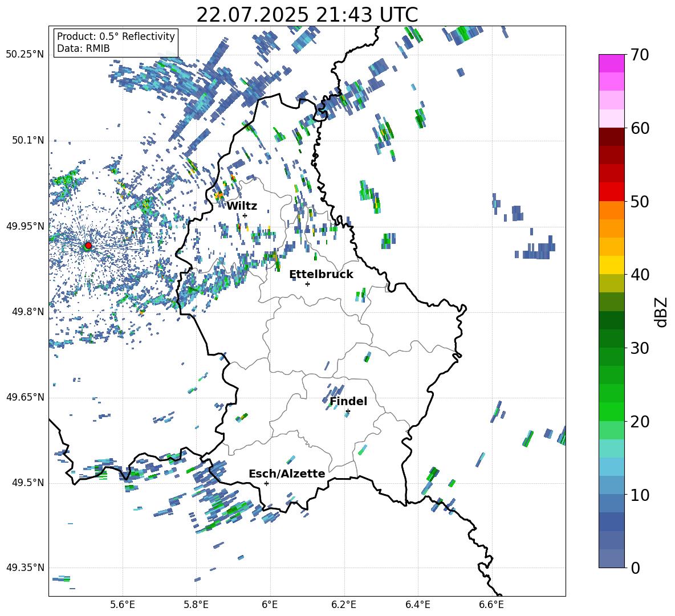Click the Product: 0.5° Reflectivity text
This screenshot has height=616, width=675.
(116, 36)
